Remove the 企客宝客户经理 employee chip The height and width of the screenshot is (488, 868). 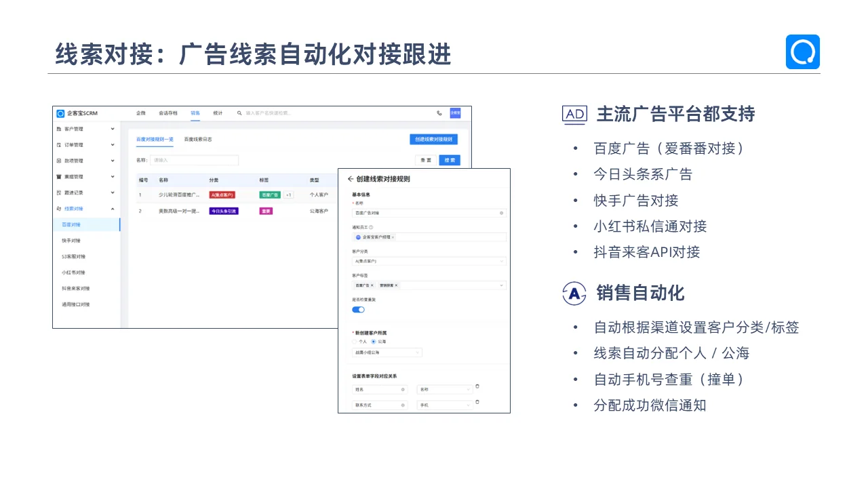[x=393, y=237]
